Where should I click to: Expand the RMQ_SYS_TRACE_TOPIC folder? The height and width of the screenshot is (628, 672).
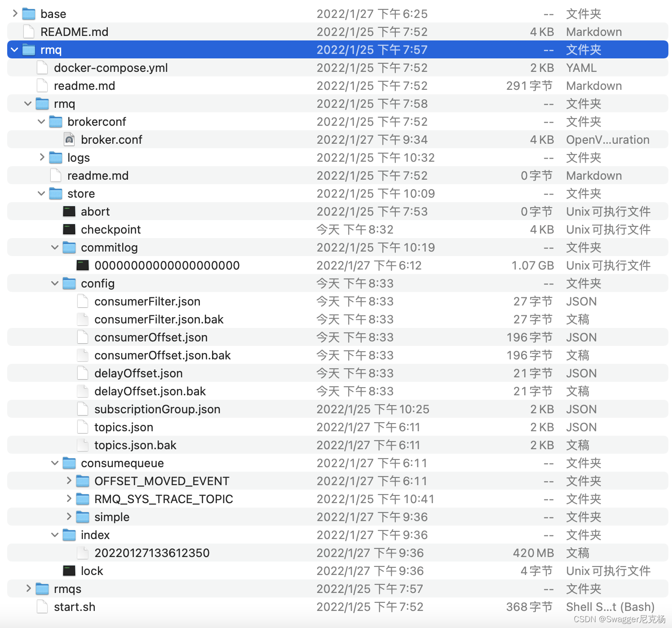(x=69, y=499)
